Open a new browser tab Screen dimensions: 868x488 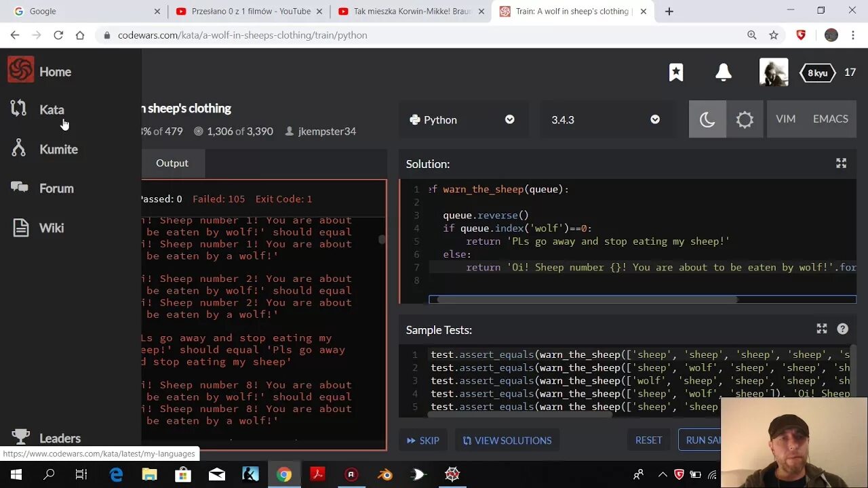[669, 11]
